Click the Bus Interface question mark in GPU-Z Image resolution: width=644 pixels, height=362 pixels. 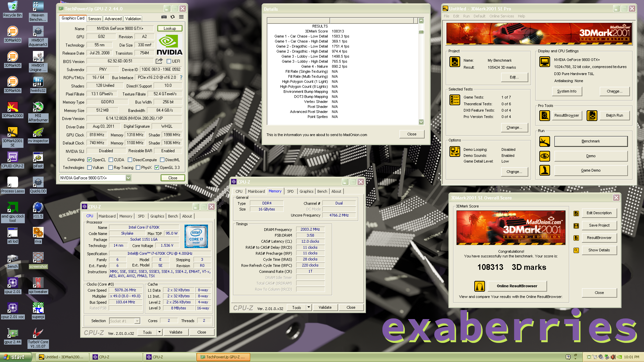click(x=181, y=77)
